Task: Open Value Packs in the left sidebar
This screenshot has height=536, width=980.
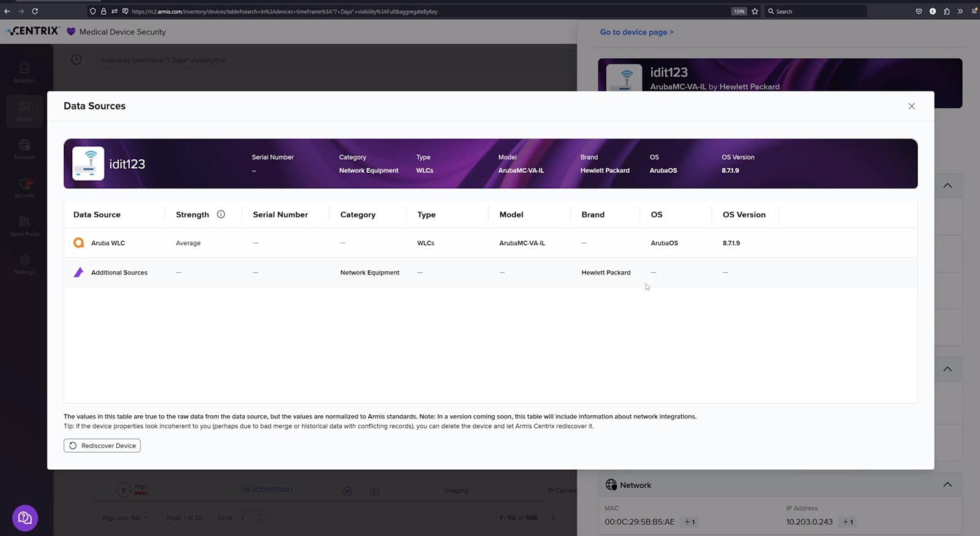Action: (24, 225)
